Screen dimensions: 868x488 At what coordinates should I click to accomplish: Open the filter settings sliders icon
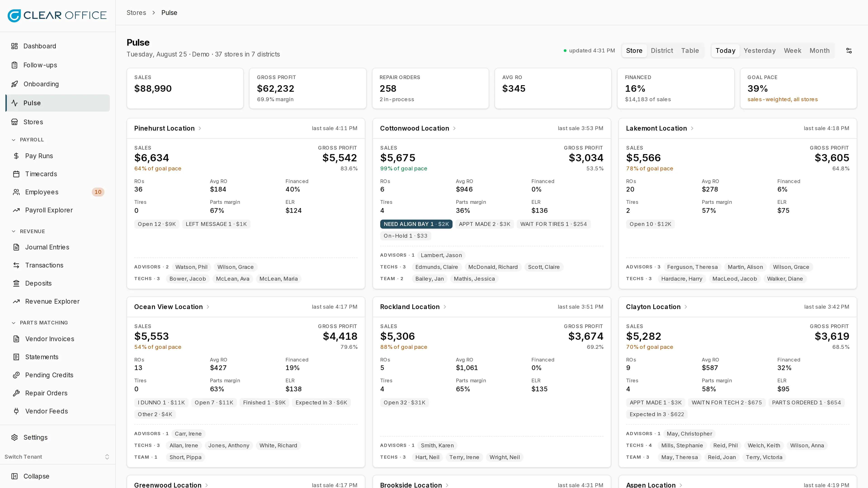[x=849, y=51]
